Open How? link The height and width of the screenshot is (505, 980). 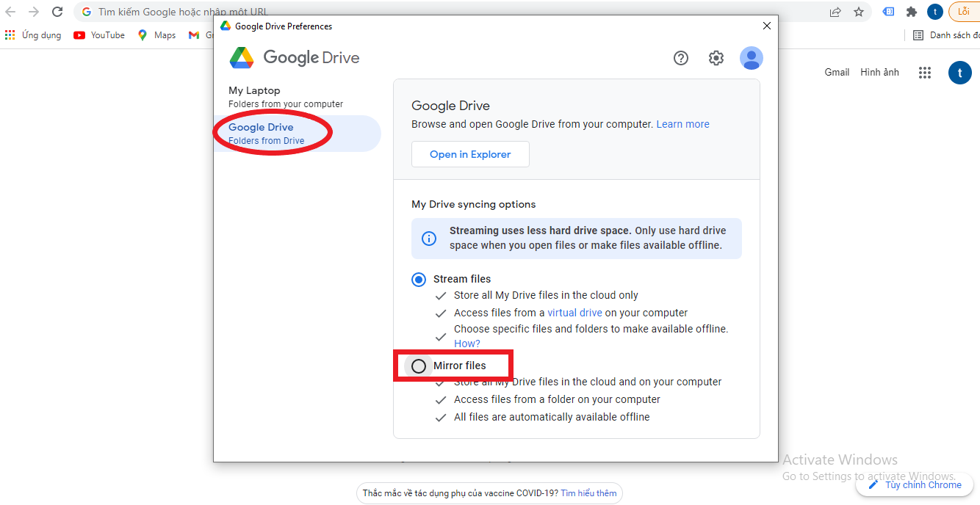(x=467, y=344)
